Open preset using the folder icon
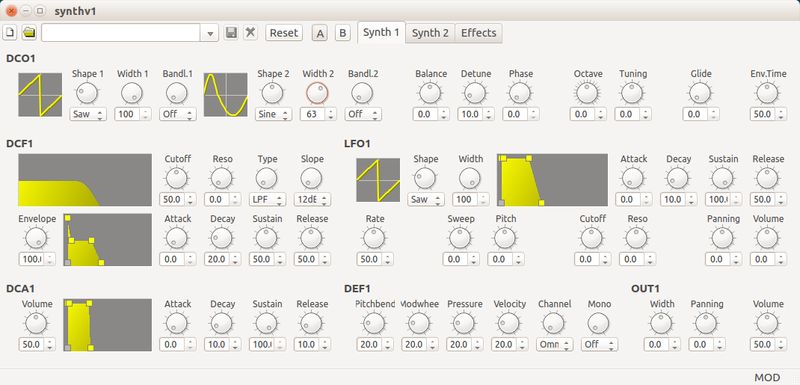This screenshot has height=385, width=800. click(30, 33)
